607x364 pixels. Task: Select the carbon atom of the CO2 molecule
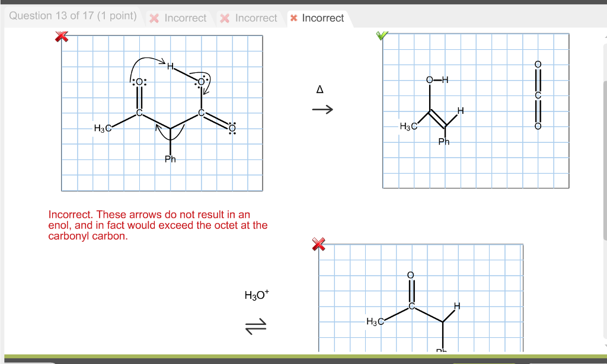click(538, 95)
